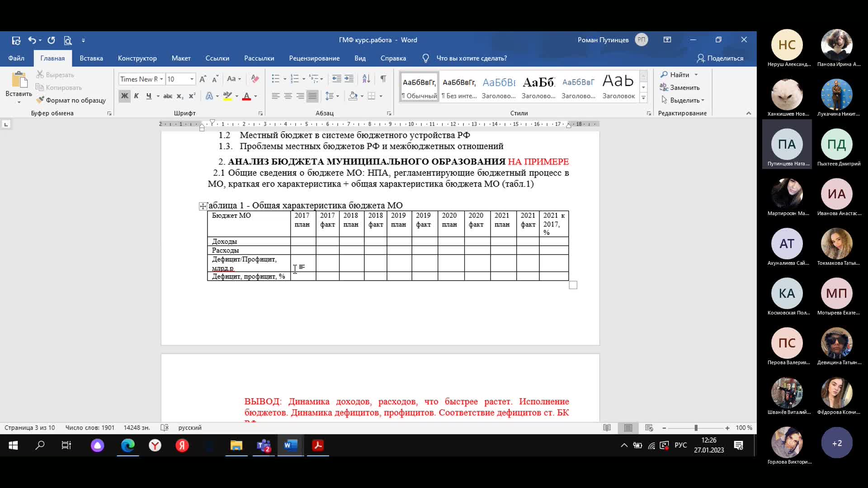The height and width of the screenshot is (488, 868).
Task: Decrease font size with shrink font icon
Action: [215, 79]
